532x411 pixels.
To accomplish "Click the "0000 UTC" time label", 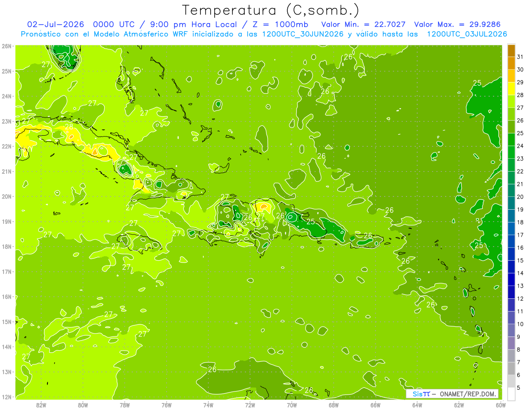I will (114, 24).
